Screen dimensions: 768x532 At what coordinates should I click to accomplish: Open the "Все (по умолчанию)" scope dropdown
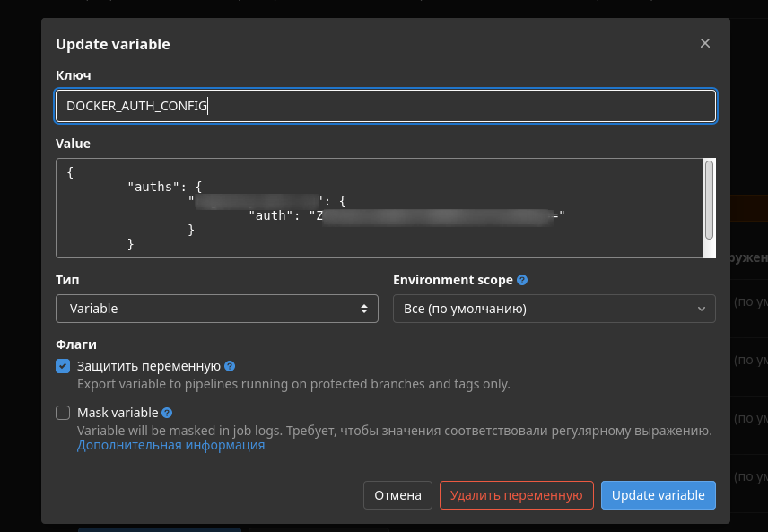tap(554, 309)
